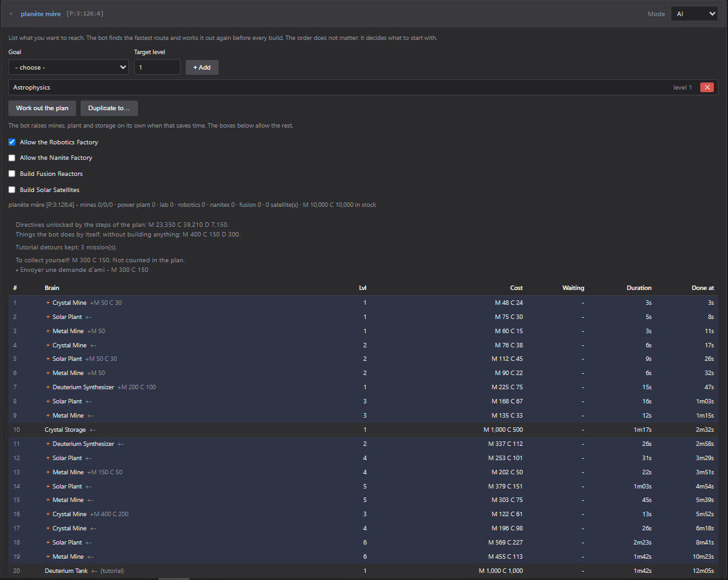This screenshot has height=580, width=728.
Task: Click the Done at column header
Action: 703,287
